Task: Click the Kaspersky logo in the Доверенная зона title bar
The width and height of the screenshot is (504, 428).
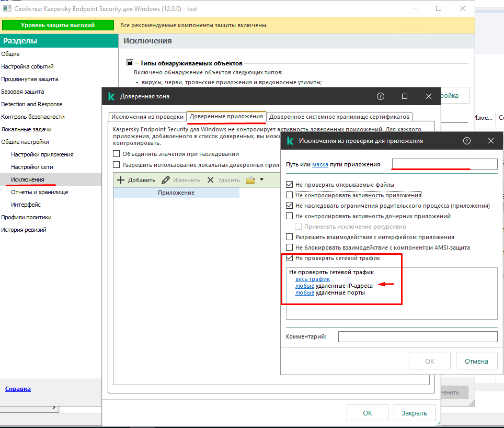Action: [111, 96]
